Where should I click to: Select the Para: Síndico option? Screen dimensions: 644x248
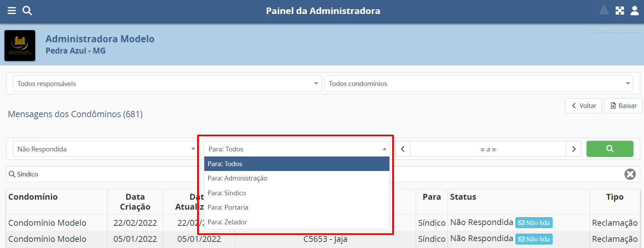[227, 193]
